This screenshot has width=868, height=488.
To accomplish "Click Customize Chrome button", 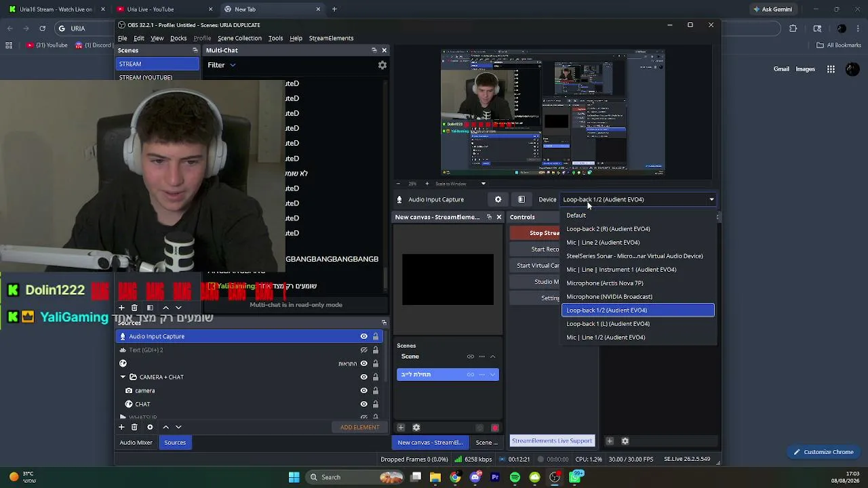I will pos(823,452).
